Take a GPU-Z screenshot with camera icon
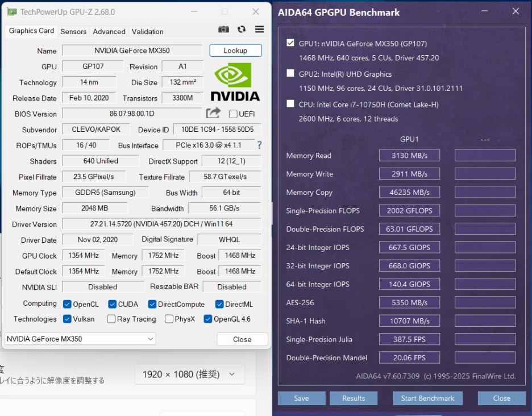This screenshot has height=416, width=532. tap(223, 30)
